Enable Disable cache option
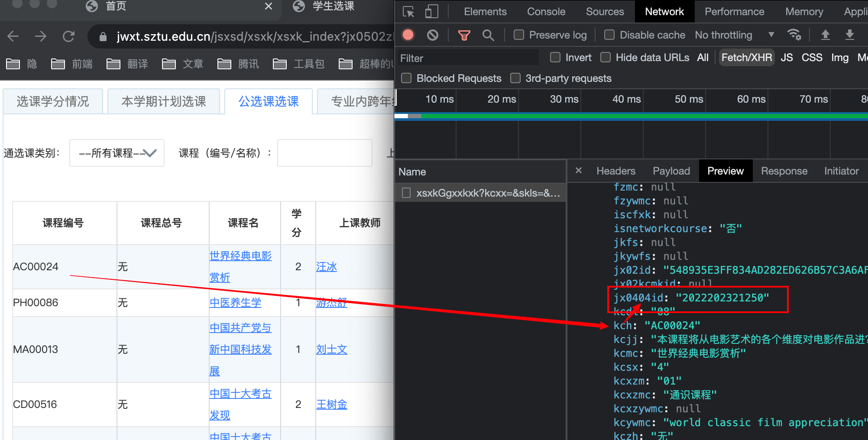This screenshot has width=868, height=440. (609, 35)
